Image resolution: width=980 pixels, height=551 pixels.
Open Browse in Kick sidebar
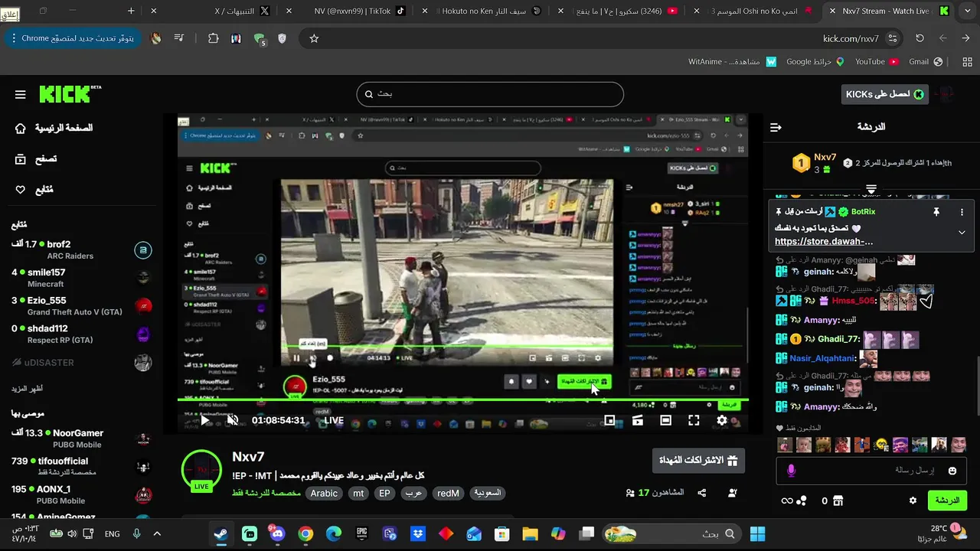point(36,159)
